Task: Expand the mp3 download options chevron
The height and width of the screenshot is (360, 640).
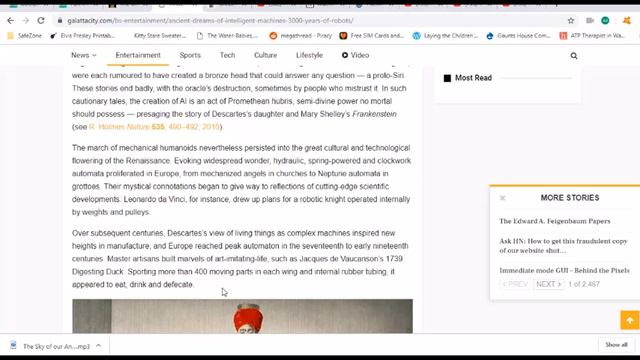Action: (98, 346)
